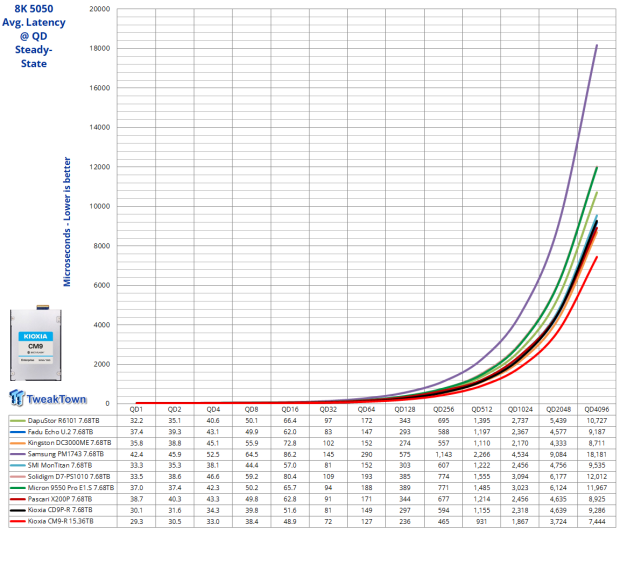This screenshot has width=620, height=568.
Task: Click the TweakTown logo
Action: click(47, 398)
